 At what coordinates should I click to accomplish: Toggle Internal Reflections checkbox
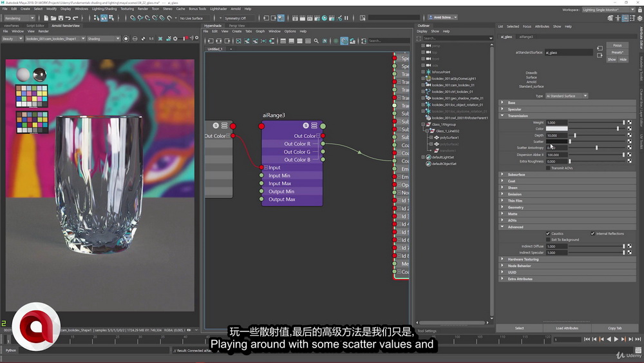coord(592,233)
